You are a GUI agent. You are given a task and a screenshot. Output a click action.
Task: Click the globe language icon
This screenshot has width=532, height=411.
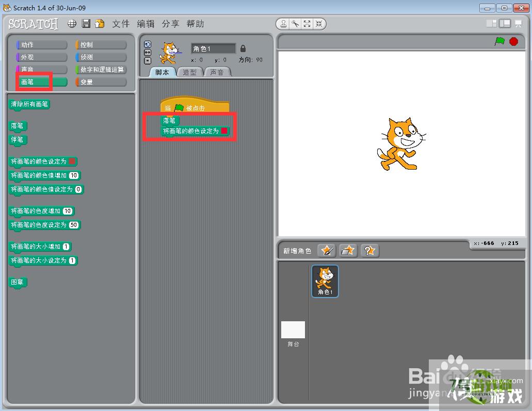[72, 23]
